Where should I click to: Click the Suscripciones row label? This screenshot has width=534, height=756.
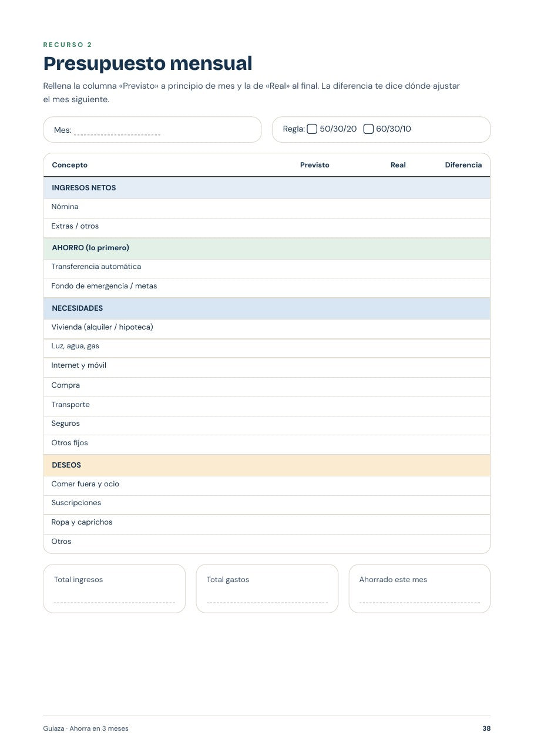coord(76,503)
